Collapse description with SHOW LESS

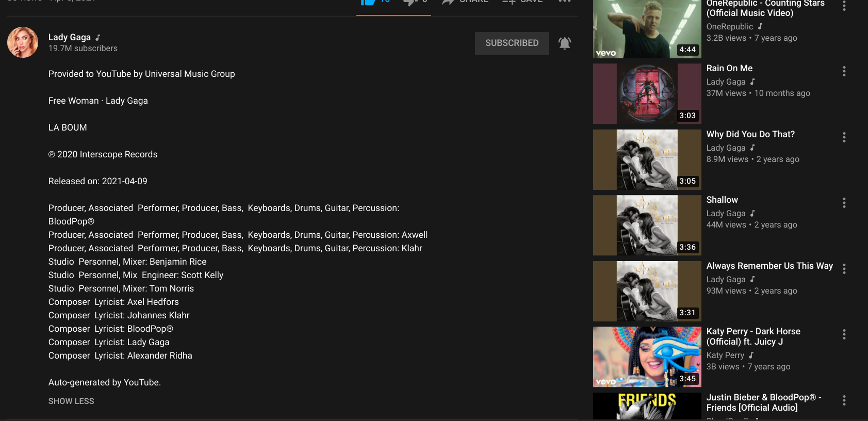tap(71, 401)
